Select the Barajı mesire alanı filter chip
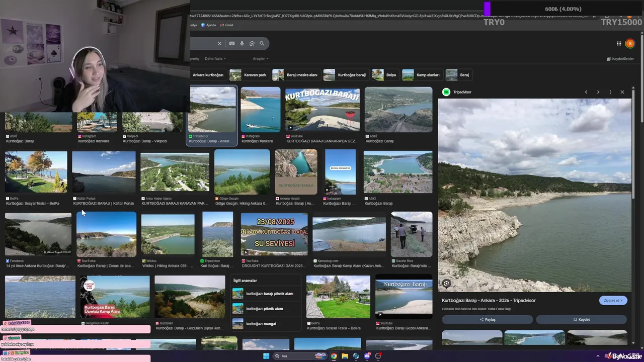The height and width of the screenshot is (362, 644). click(x=296, y=75)
